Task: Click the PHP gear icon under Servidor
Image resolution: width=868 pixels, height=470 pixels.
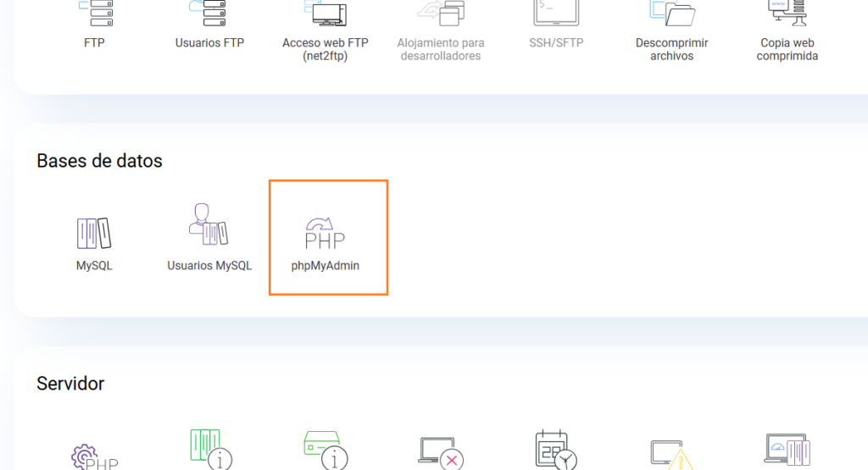Action: pos(94,456)
